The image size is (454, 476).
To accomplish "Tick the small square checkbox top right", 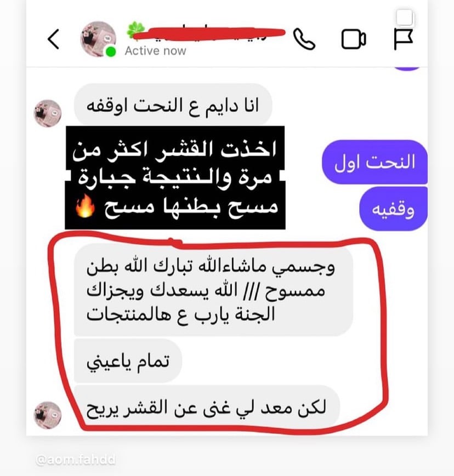I will (405, 17).
